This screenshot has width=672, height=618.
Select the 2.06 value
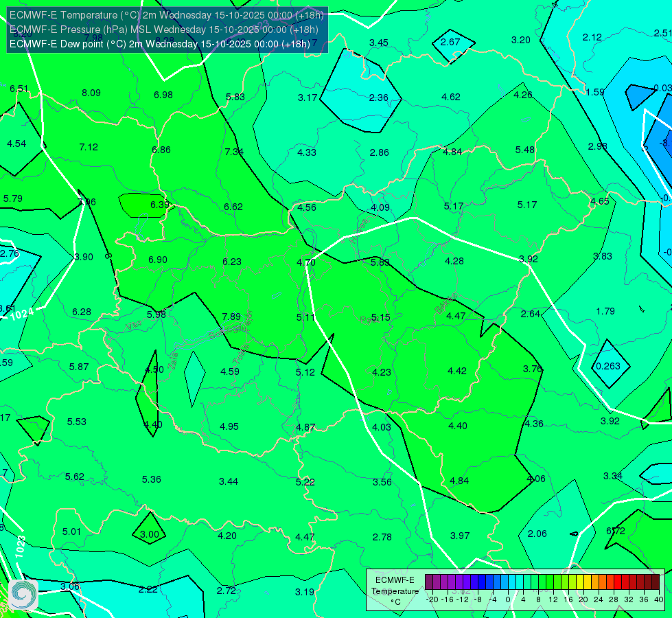tap(537, 534)
